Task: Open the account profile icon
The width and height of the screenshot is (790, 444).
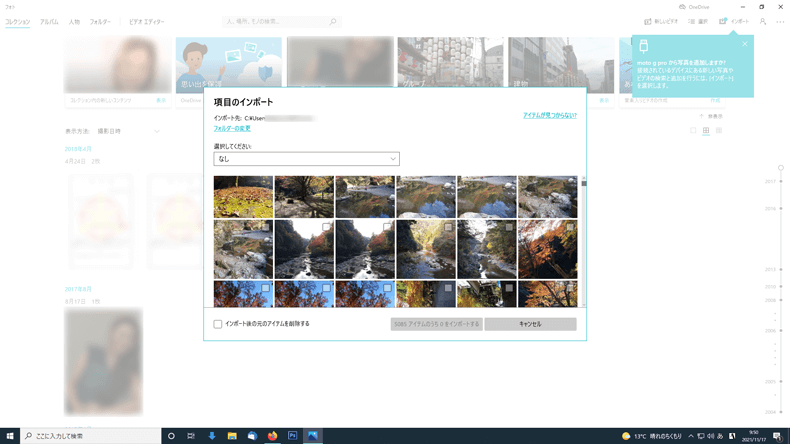Action: click(x=763, y=21)
